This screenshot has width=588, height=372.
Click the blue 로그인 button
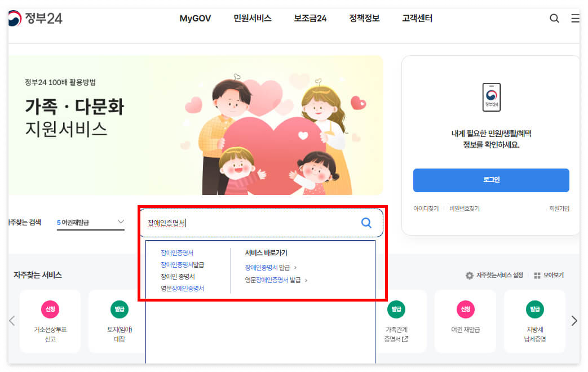[x=490, y=180]
